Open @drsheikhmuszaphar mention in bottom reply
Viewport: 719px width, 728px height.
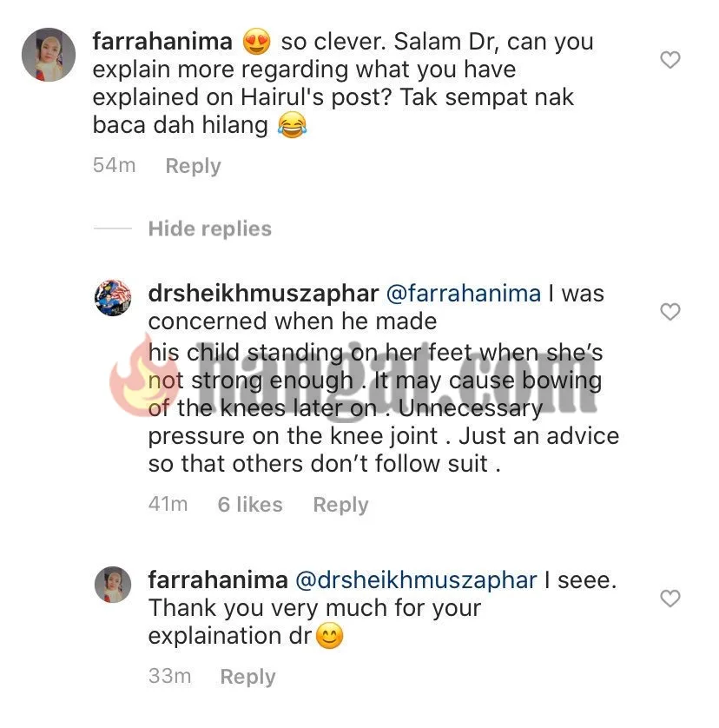[x=416, y=580]
